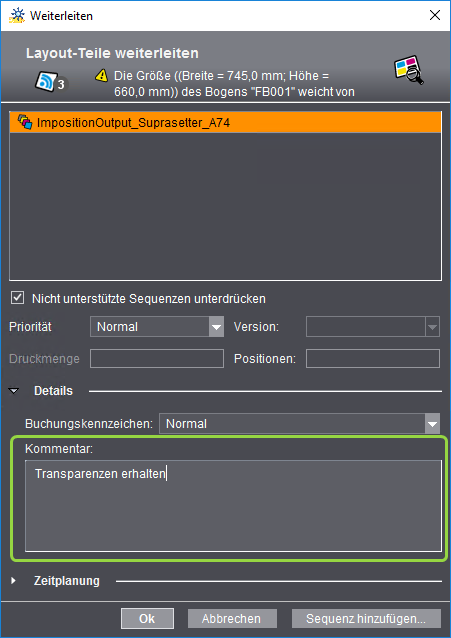
Task: Collapse the Details section
Action: (14, 391)
